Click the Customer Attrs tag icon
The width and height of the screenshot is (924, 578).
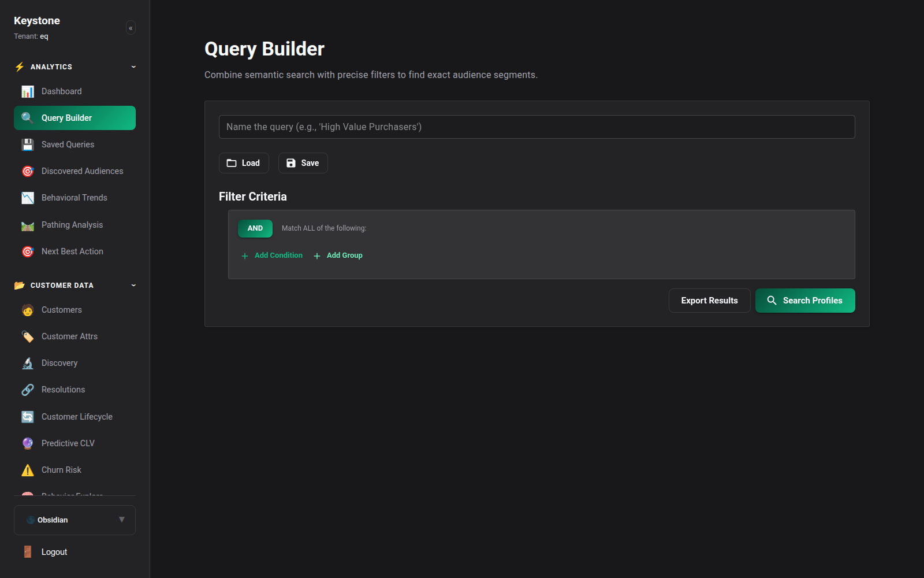pyautogui.click(x=28, y=336)
